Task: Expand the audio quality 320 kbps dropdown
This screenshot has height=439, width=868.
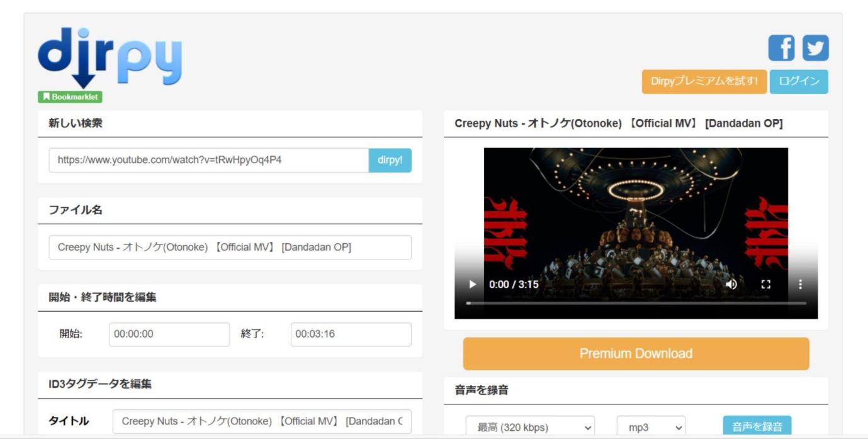Action: 530,427
